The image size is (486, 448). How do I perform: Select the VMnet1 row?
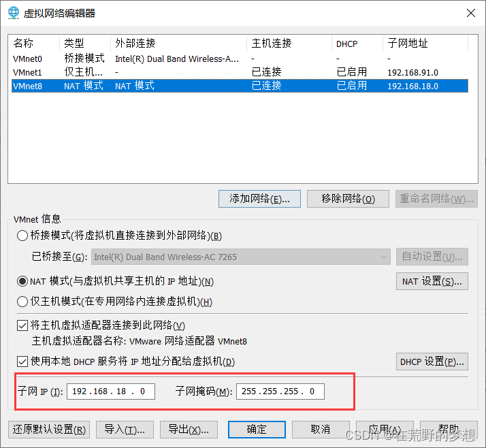[x=240, y=72]
